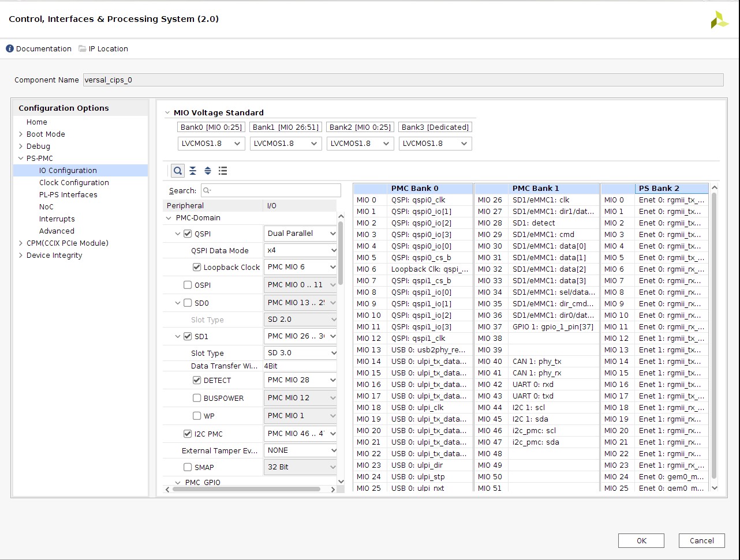Click the search magnifier toolbar icon
The height and width of the screenshot is (560, 740).
click(x=178, y=171)
